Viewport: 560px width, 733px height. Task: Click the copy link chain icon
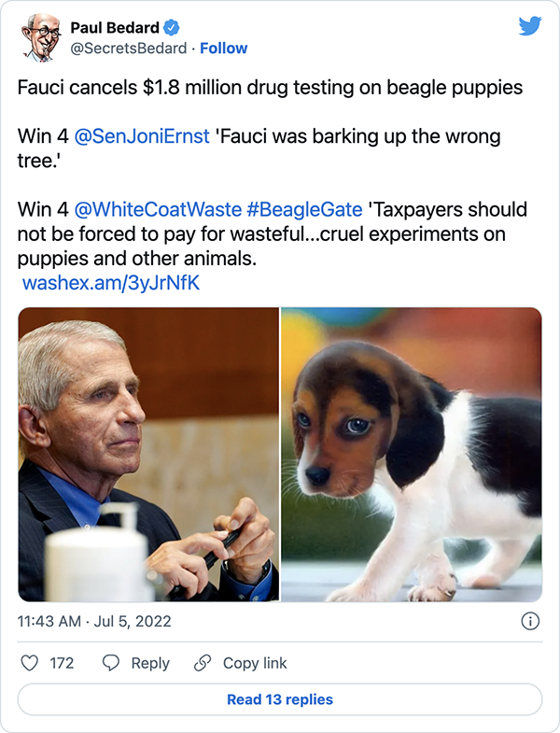point(202,663)
